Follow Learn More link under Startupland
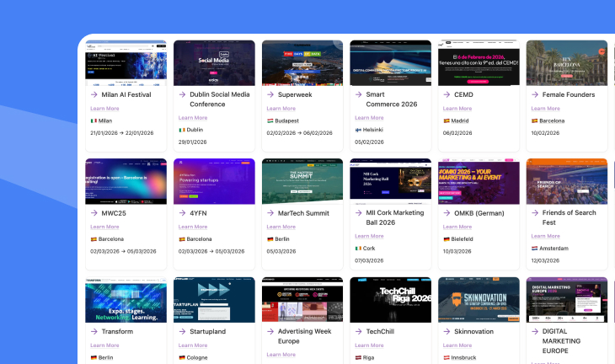Image resolution: width=615 pixels, height=364 pixels. point(193,345)
